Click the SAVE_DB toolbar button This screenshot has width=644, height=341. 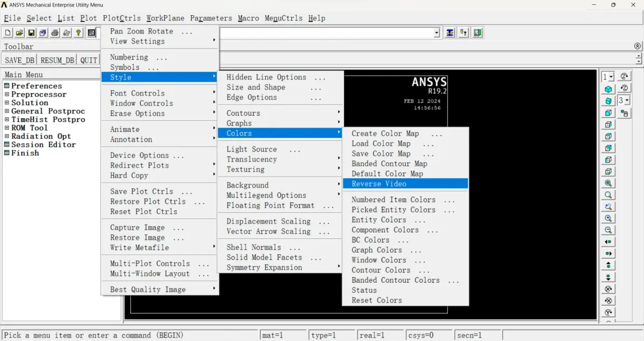[19, 60]
